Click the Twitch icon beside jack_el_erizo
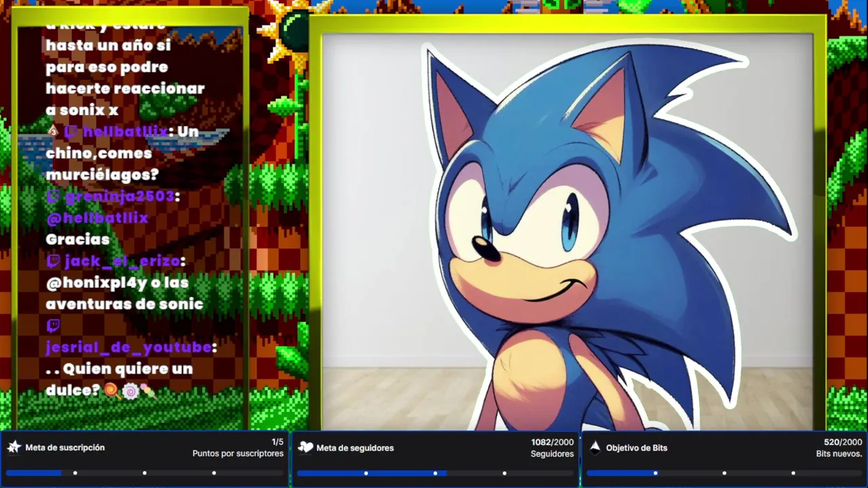Viewport: 868px width, 488px height. pos(53,261)
